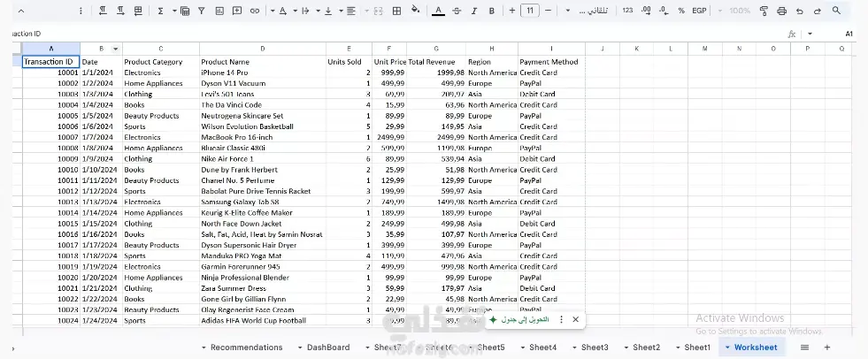Screen dimensions: 868x359
Task: Collapse the toolbar with the up chevron
Action: [21, 11]
